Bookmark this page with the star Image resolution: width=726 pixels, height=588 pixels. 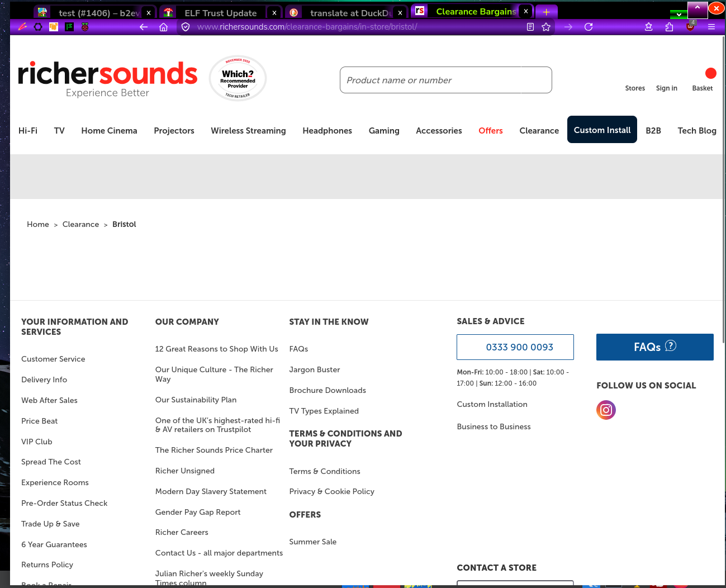(x=546, y=27)
